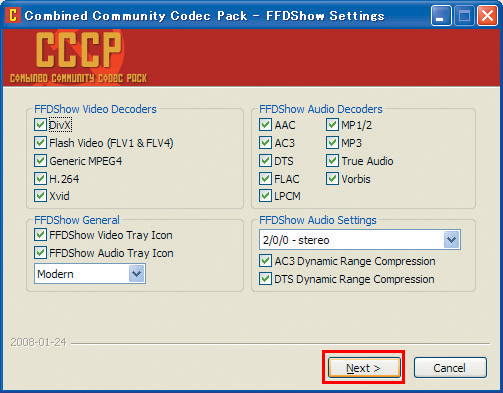Click the FFDShow Audio Decoders group label
Image resolution: width=503 pixels, height=393 pixels.
tap(321, 109)
